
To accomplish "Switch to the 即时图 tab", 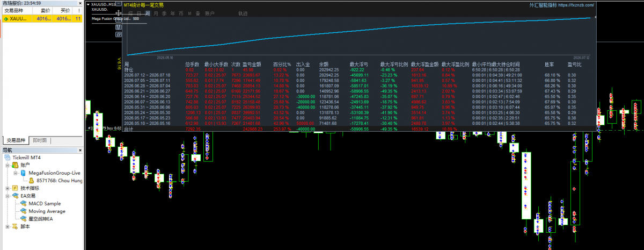I will point(40,140).
